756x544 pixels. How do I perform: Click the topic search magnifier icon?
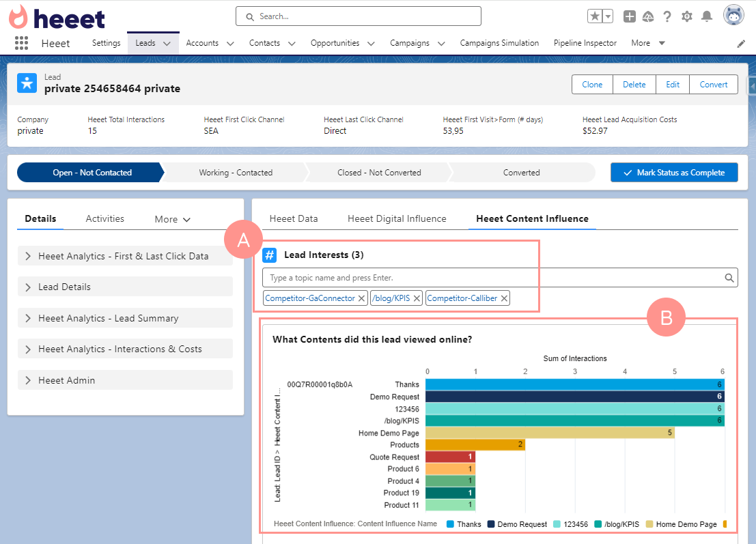(729, 278)
